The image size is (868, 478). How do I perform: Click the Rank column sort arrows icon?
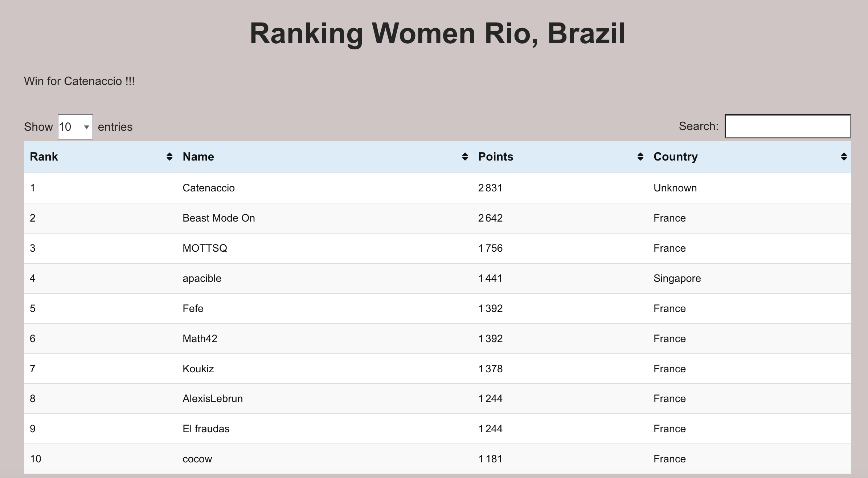pos(169,157)
